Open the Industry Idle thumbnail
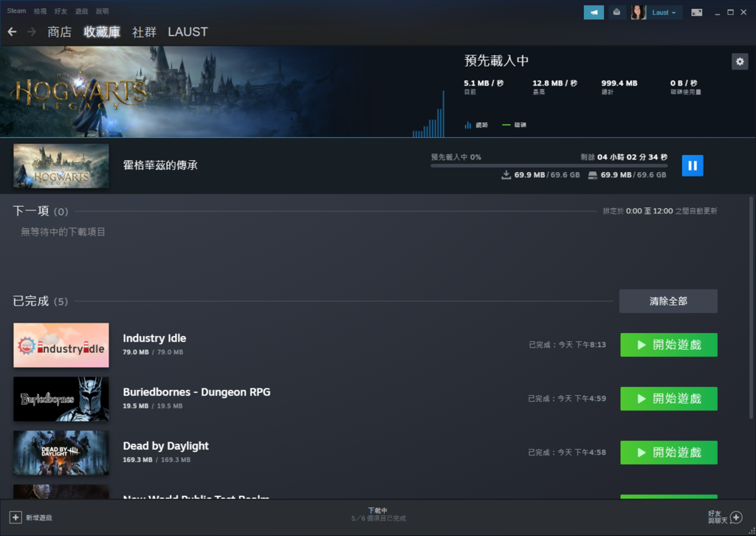Image resolution: width=756 pixels, height=536 pixels. click(x=61, y=345)
